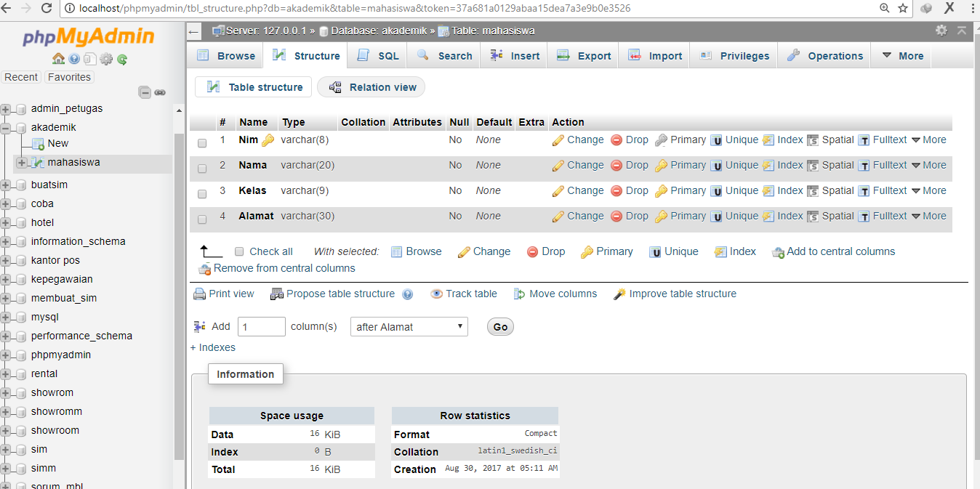The width and height of the screenshot is (980, 489).
Task: Collapse the mahasiswa table in the sidebar
Action: [22, 163]
